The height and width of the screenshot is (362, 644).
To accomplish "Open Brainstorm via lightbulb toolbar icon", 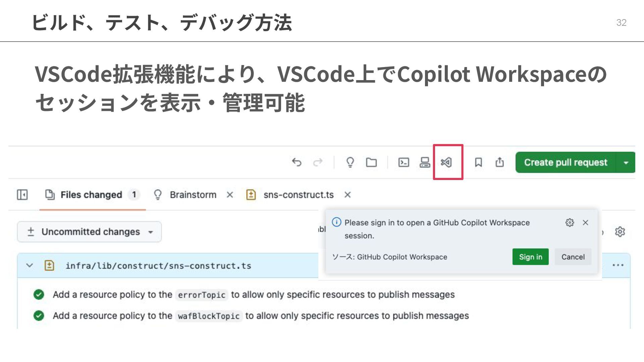I will (x=350, y=163).
